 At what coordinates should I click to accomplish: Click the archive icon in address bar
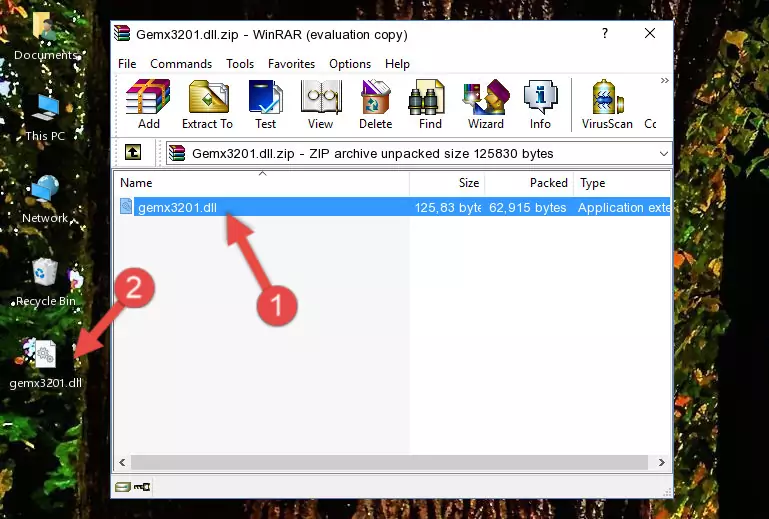click(x=177, y=153)
